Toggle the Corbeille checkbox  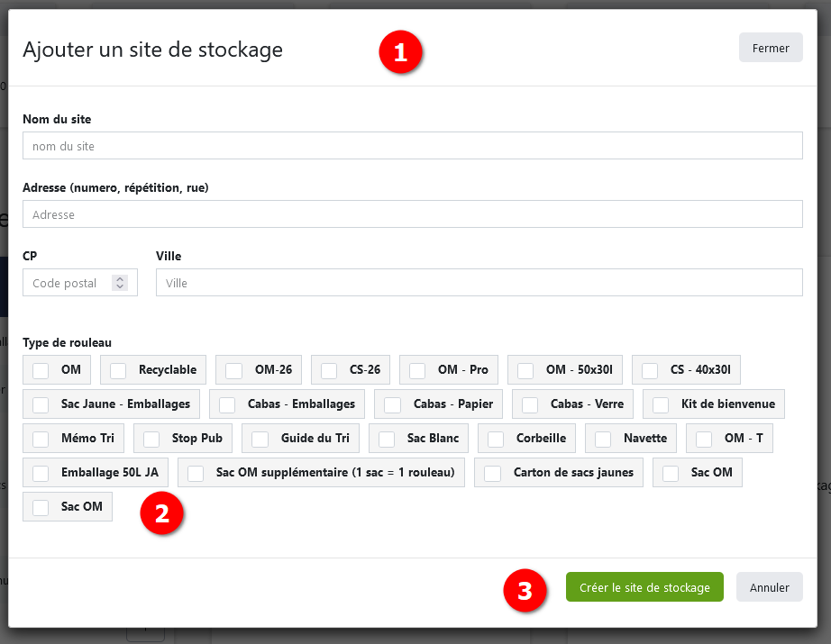tap(496, 439)
